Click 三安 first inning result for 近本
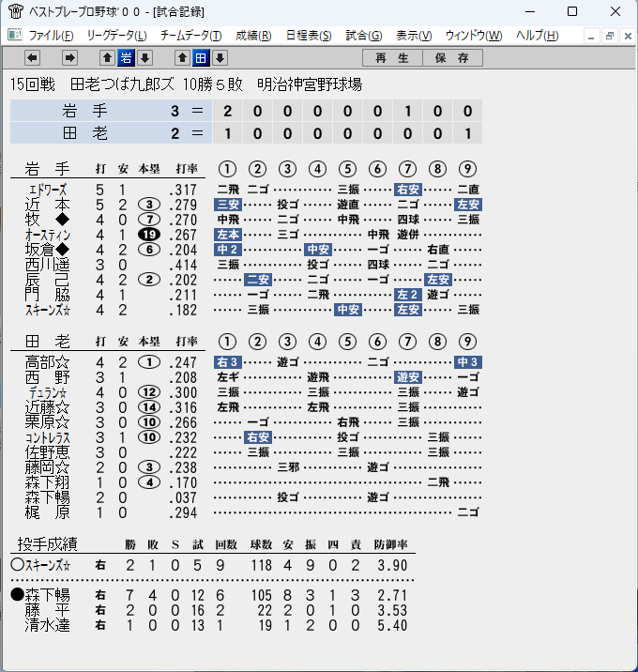Viewport: 638px width, 672px height. coord(228,205)
